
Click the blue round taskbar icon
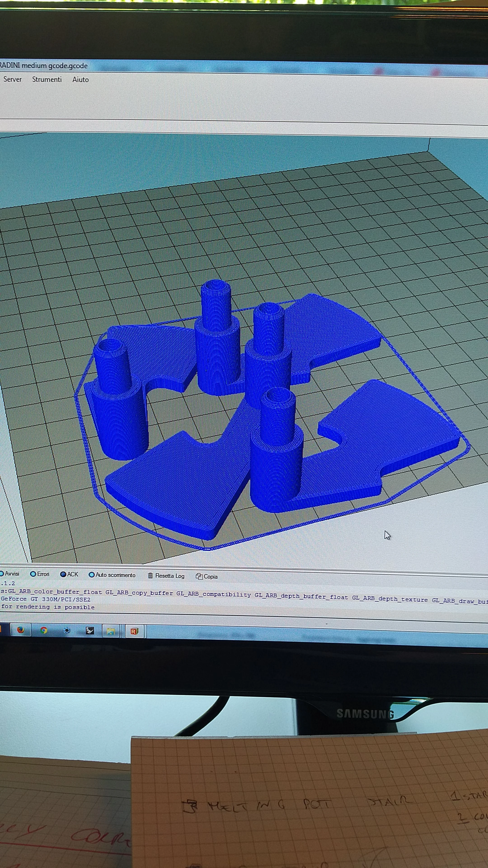point(67,630)
